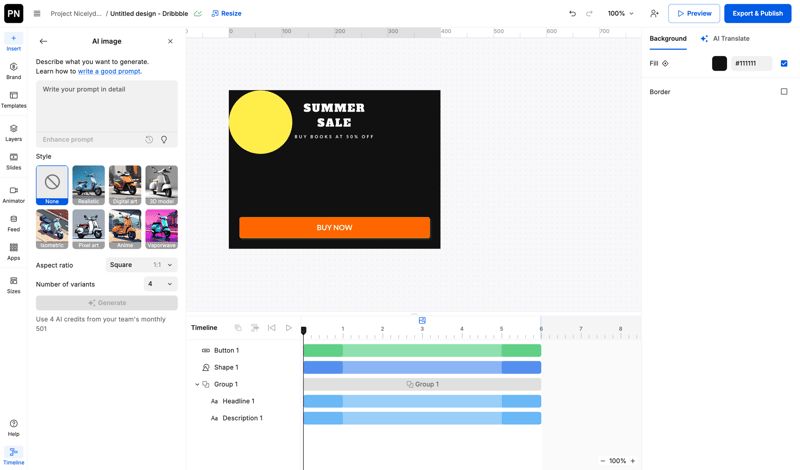
Task: Collapse the Group 1 timeline layer
Action: pos(197,384)
